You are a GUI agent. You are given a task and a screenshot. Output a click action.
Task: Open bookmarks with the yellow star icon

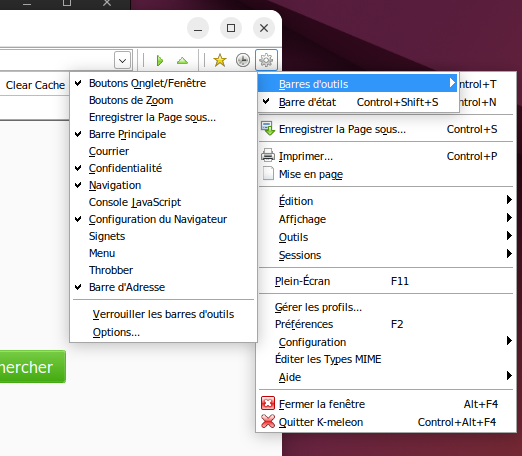click(220, 60)
